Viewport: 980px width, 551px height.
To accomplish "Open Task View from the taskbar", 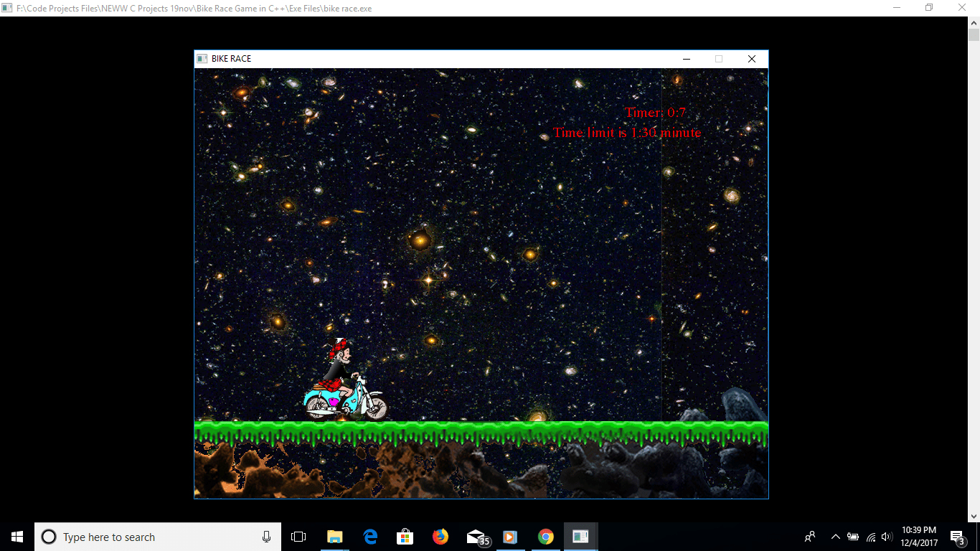I will coord(298,537).
